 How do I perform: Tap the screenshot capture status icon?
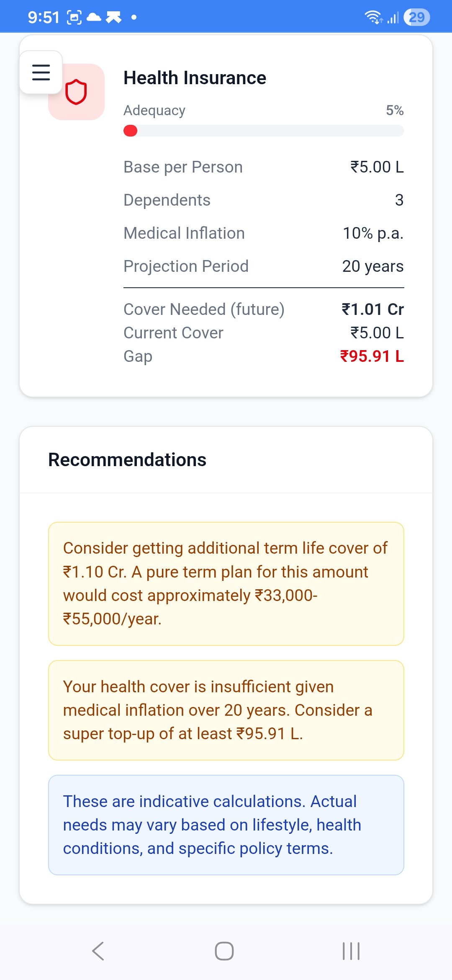click(74, 17)
